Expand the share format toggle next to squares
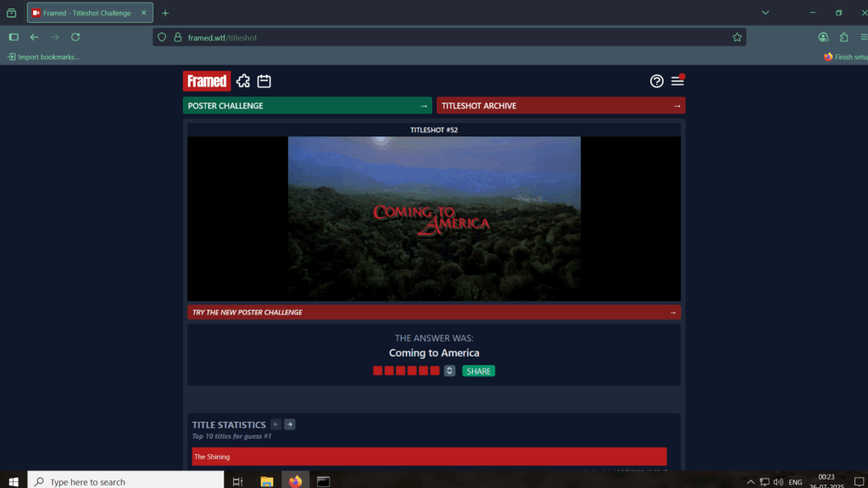 [x=449, y=371]
